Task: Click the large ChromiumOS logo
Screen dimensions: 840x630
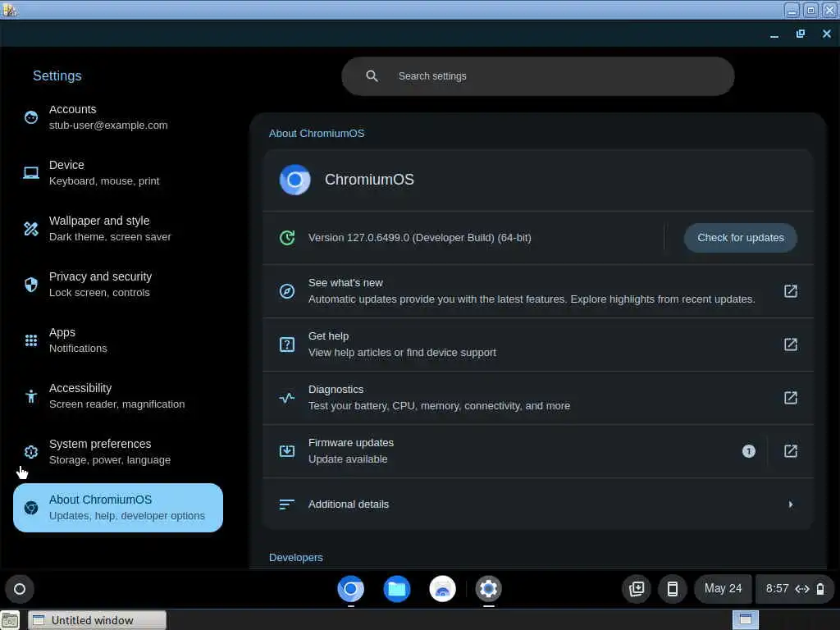Action: 294,180
